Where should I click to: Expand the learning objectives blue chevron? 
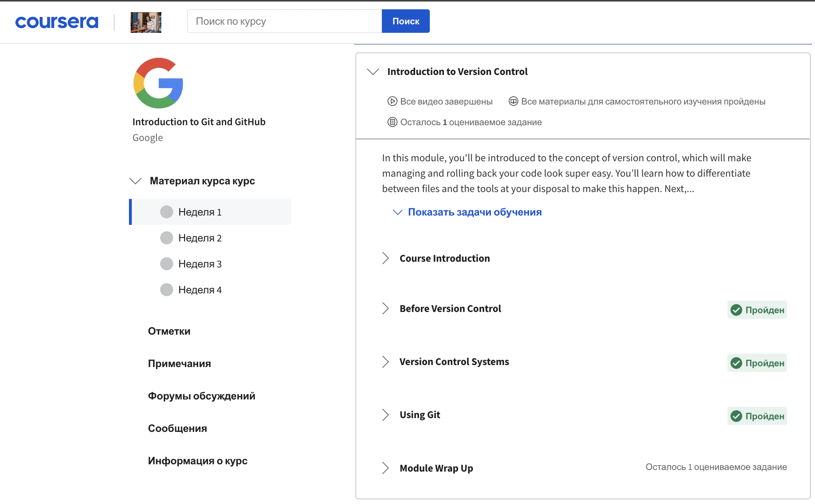tap(398, 212)
